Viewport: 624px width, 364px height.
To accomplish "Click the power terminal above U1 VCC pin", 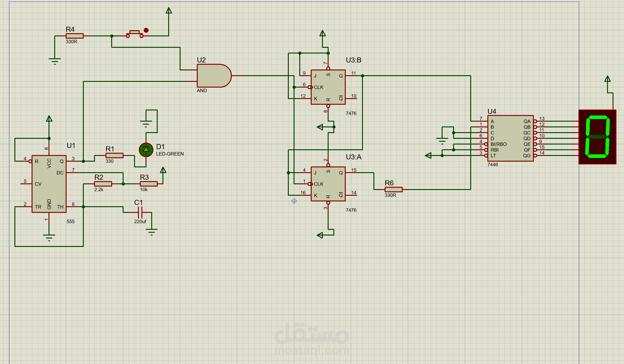I will tap(49, 118).
